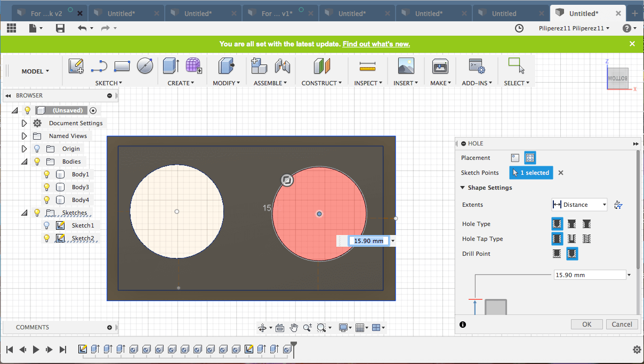Follow the Find out what's new link
Viewport: 644px width, 364px height.
coord(376,44)
